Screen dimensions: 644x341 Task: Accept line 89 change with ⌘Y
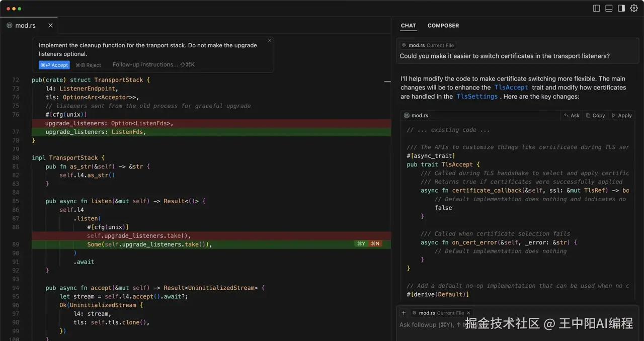point(361,244)
